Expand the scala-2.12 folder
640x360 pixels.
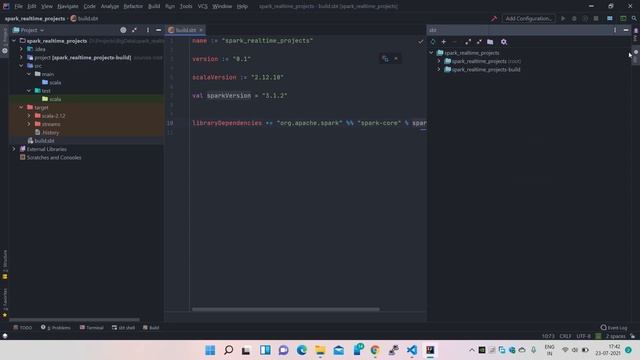[x=29, y=116]
